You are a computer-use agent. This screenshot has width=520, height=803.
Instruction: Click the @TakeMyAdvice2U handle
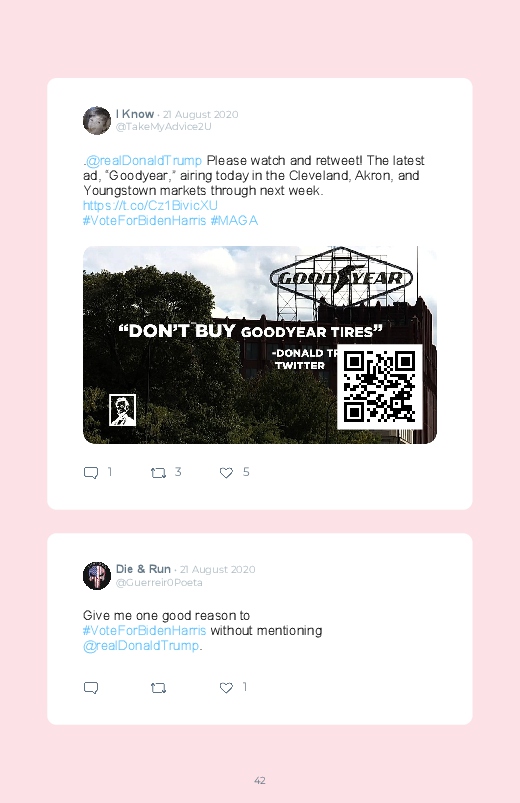[x=163, y=126]
